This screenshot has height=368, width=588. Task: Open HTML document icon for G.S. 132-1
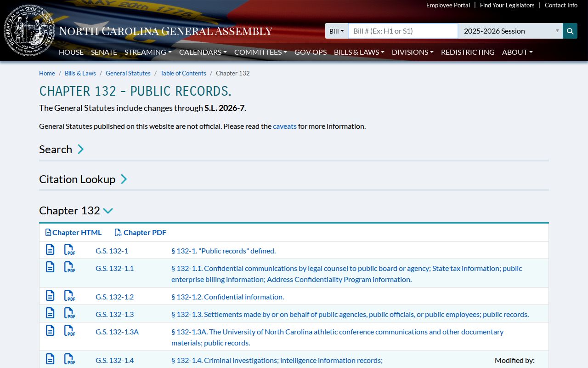(x=50, y=250)
